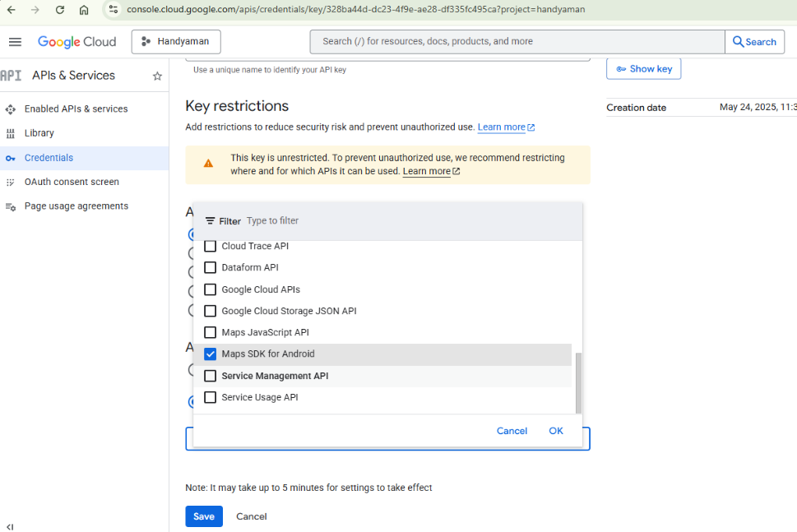Go to OAuth consent screen
Screen dimensions: 797x532
click(72, 182)
